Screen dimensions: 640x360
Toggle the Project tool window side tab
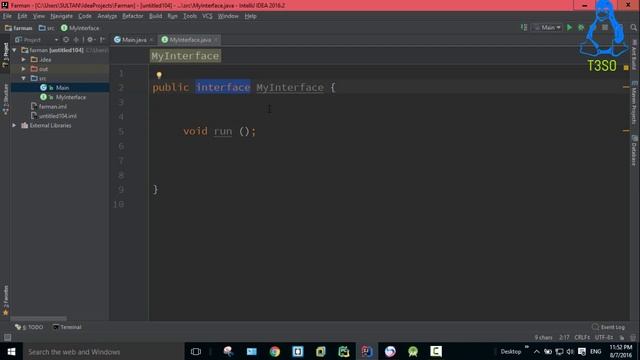tap(5, 55)
